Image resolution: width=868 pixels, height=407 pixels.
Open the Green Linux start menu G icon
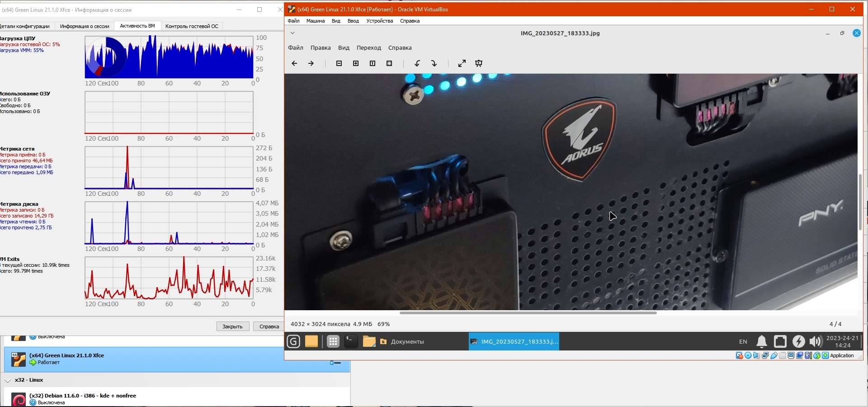click(x=293, y=341)
